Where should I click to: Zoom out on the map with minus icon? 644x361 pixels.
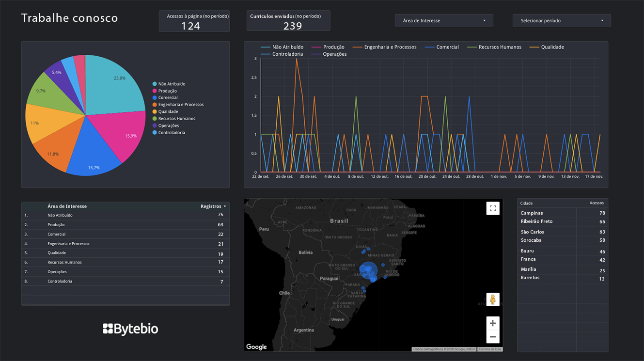[x=492, y=336]
